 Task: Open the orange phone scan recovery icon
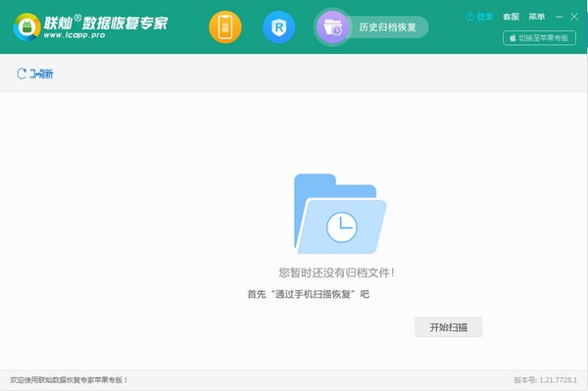point(225,27)
